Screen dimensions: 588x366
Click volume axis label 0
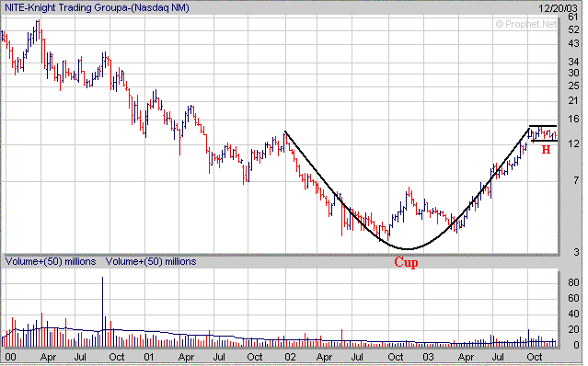[576, 345]
